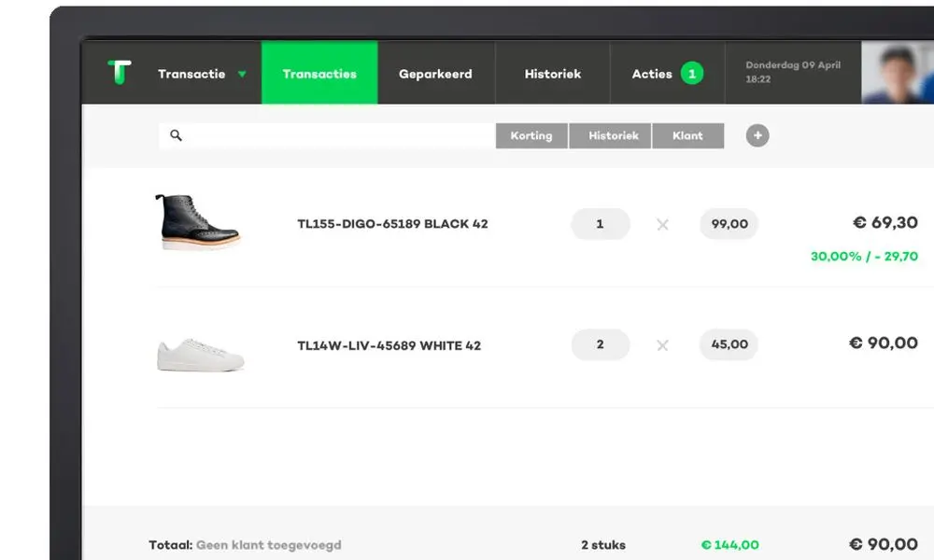Select the quantity field showing 1
Image resolution: width=934 pixels, height=560 pixels.
pyautogui.click(x=600, y=224)
